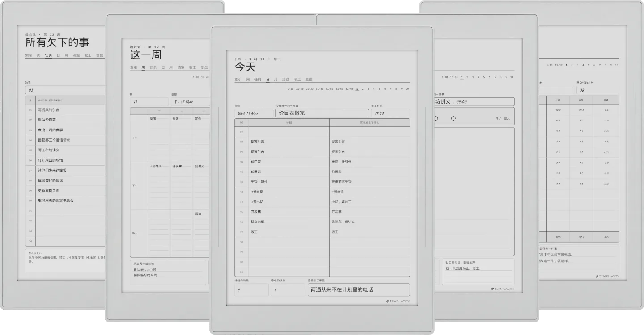Edit the date range field 9 - 15 Mar

(x=190, y=101)
